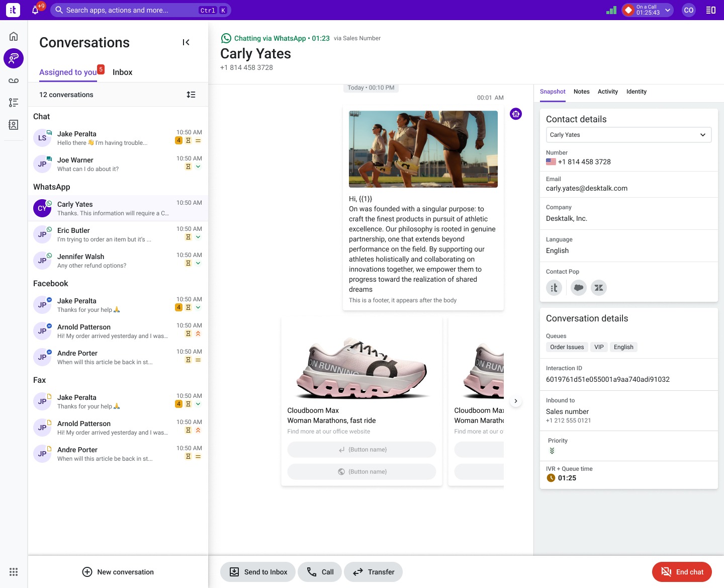Click the US flag next to number

[551, 162]
